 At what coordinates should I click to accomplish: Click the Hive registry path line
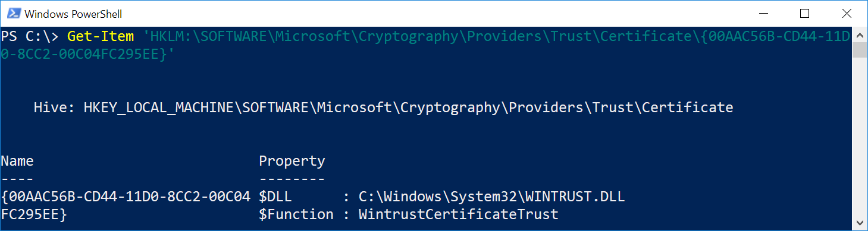tap(383, 107)
